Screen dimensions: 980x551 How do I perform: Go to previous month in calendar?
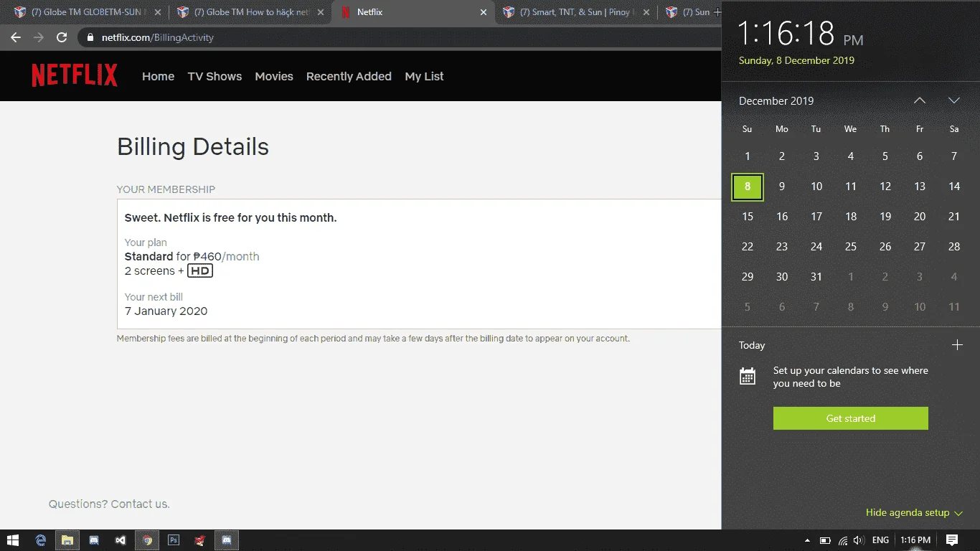click(920, 100)
